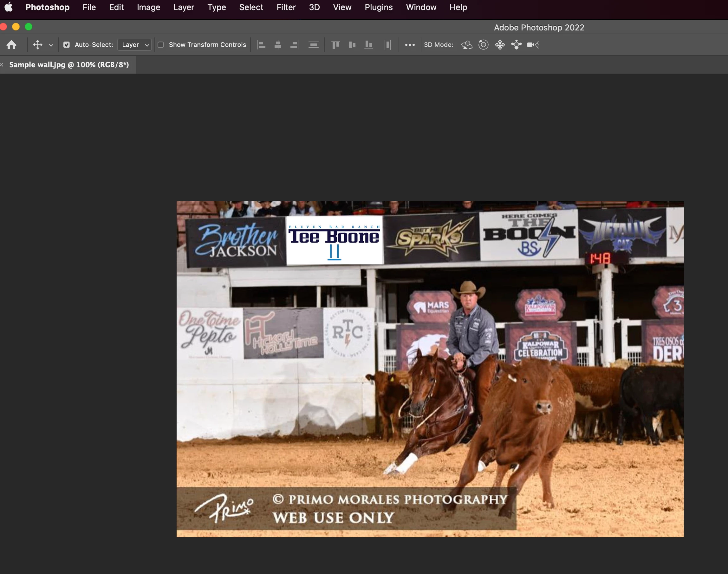This screenshot has height=574, width=728.
Task: Close the Sample wall.jpg tab
Action: click(x=2, y=65)
